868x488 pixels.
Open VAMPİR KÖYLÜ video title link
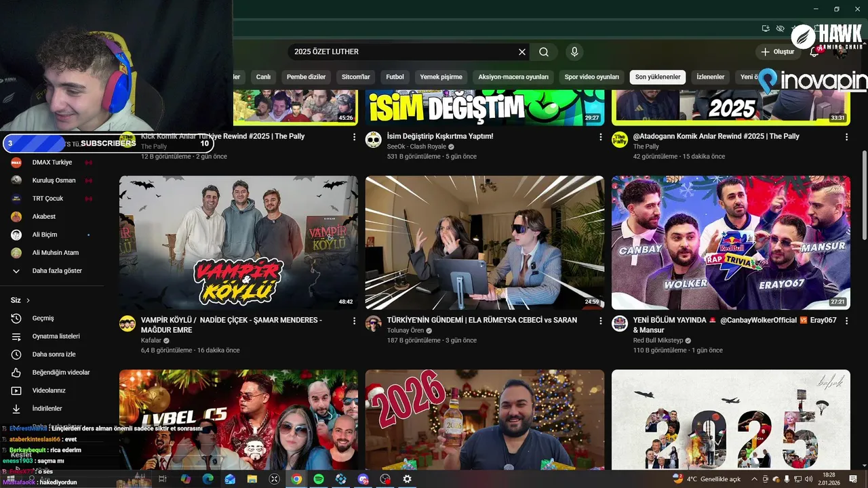[x=231, y=325]
